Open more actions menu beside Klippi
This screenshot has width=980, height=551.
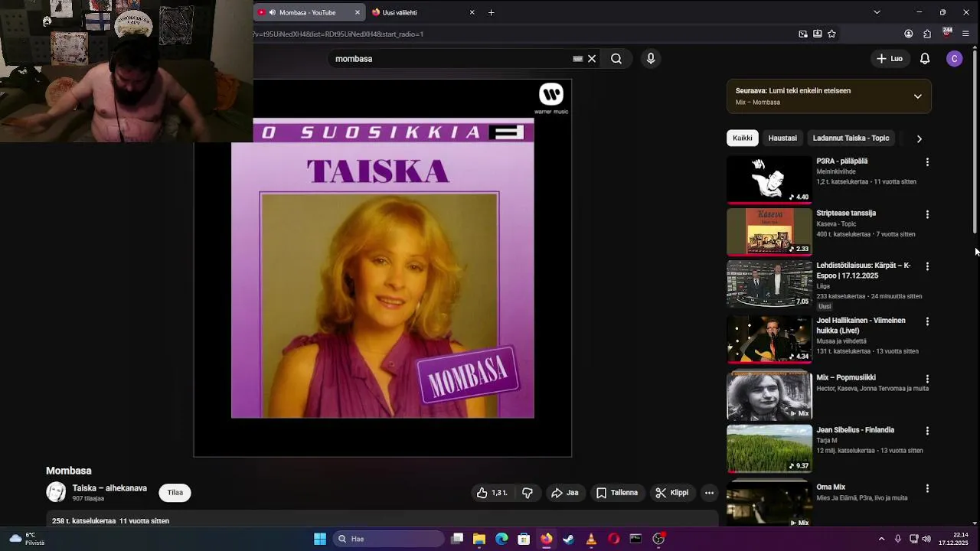[x=710, y=493]
